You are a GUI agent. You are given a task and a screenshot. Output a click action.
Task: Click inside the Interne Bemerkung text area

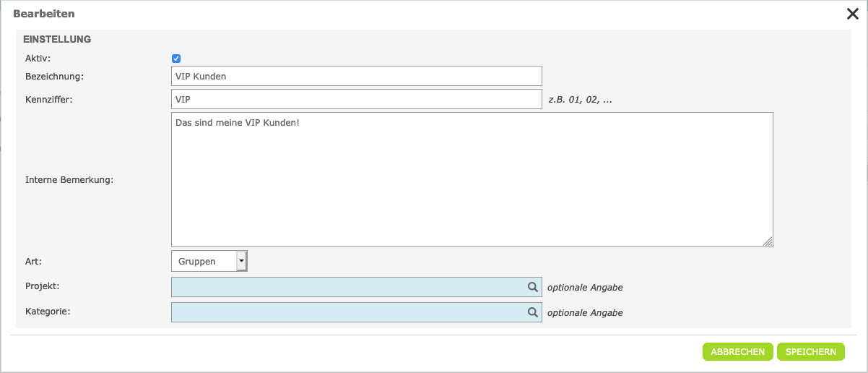(x=472, y=179)
